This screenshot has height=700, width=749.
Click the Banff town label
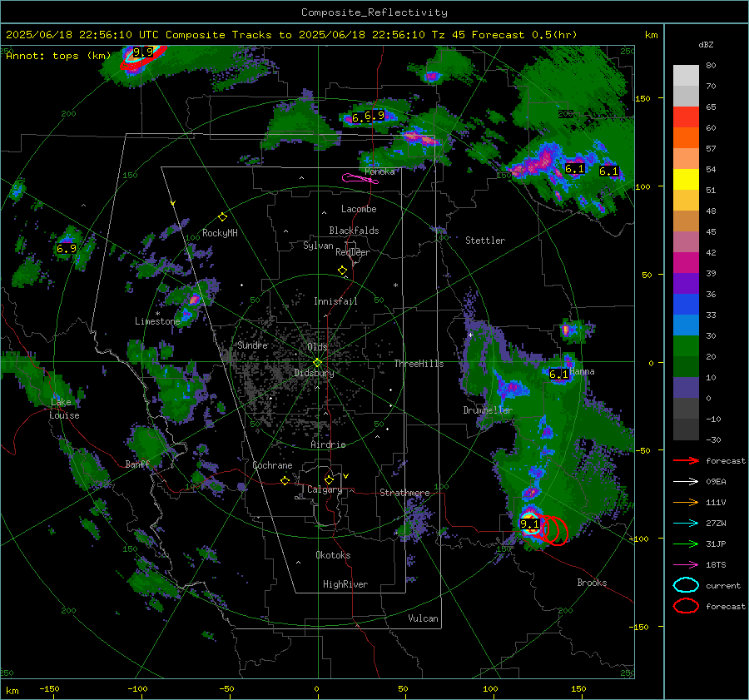pyautogui.click(x=137, y=464)
